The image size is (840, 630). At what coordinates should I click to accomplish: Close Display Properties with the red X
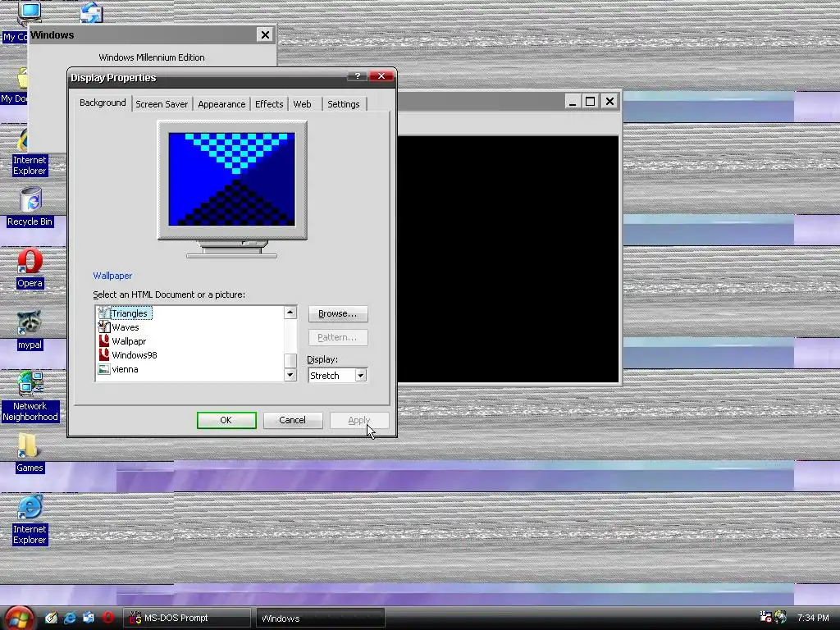click(381, 76)
